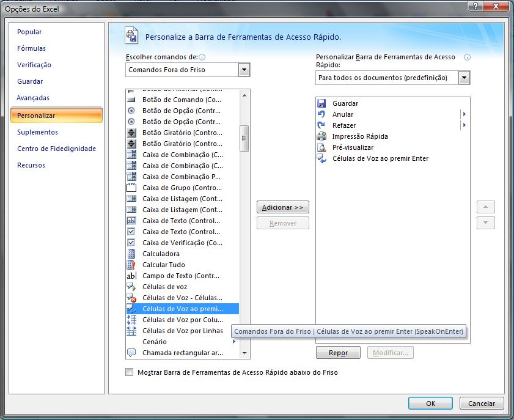Select Células de Voz por Colu... icon
514x420 pixels.
click(131, 320)
